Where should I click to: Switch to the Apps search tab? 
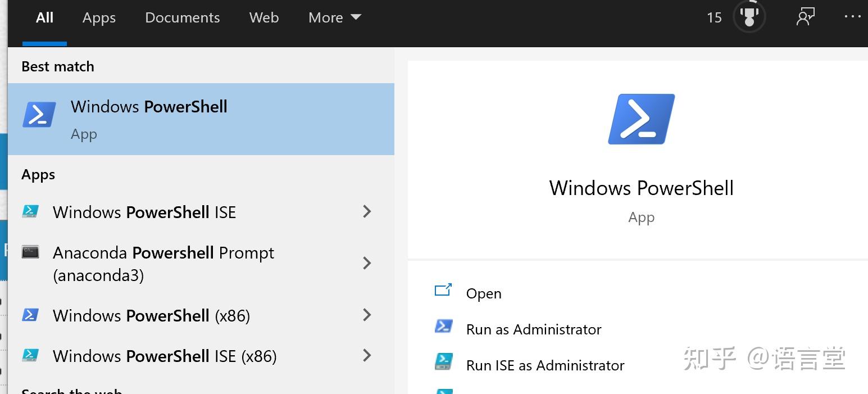coord(99,18)
